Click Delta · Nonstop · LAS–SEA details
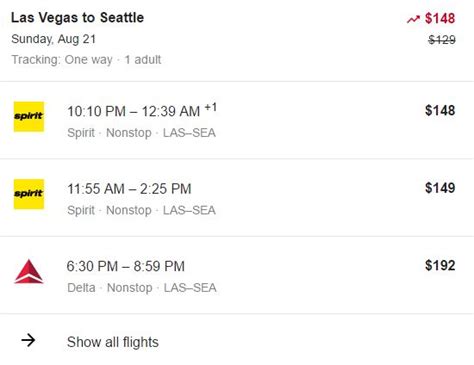Viewport: 474px width, 365px height. tap(142, 288)
